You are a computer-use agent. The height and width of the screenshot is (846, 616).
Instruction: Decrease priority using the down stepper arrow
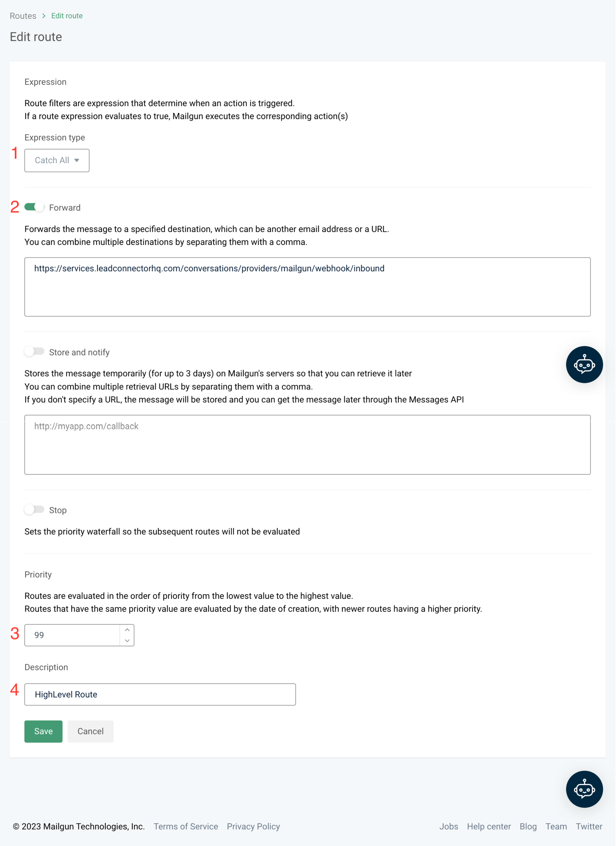click(127, 640)
